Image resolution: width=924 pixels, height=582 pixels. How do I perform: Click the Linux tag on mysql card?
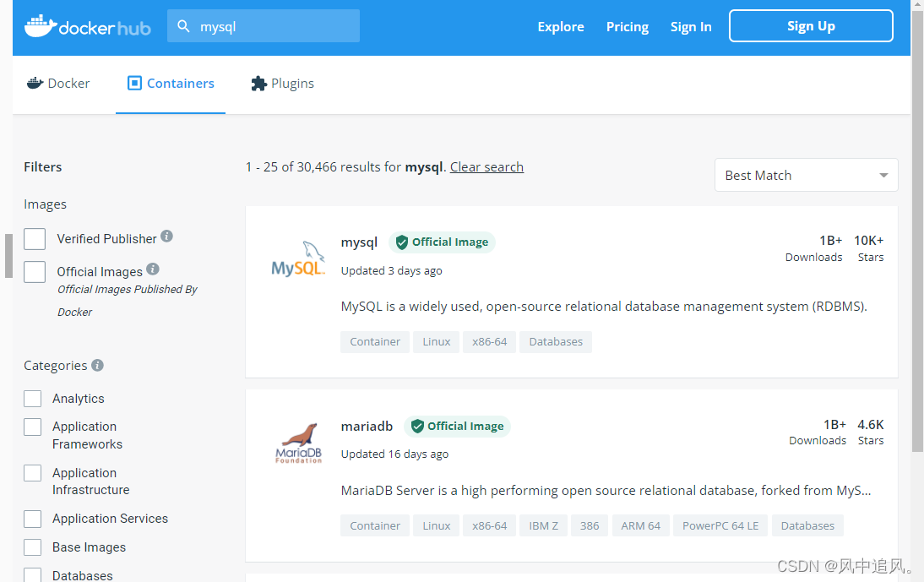click(436, 341)
